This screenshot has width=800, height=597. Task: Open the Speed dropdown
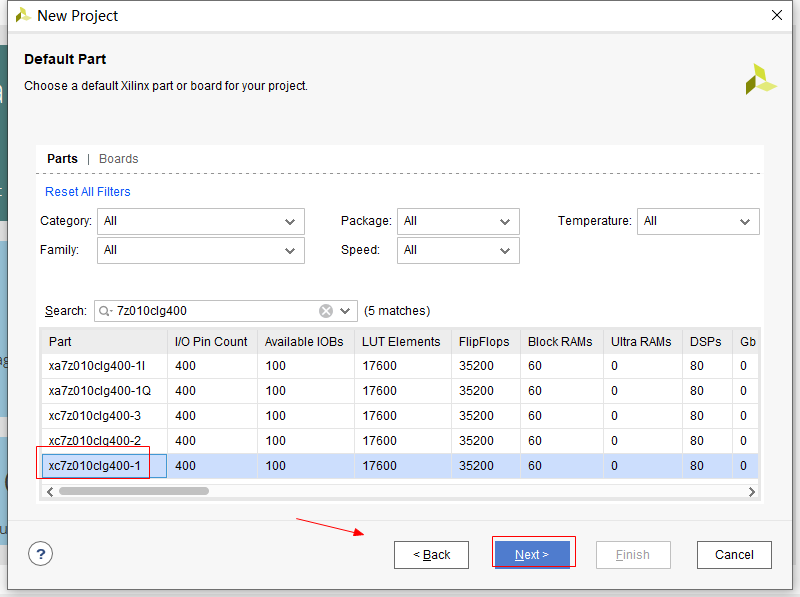point(458,251)
